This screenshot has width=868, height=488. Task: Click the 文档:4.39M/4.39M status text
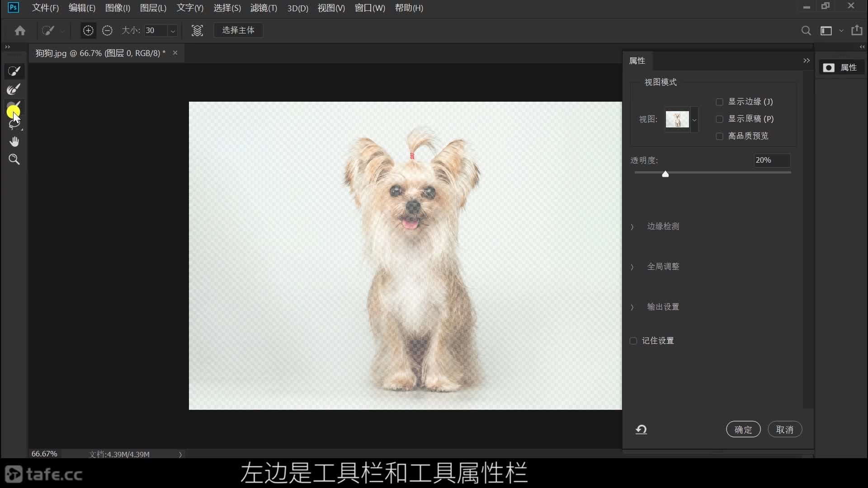tap(119, 455)
